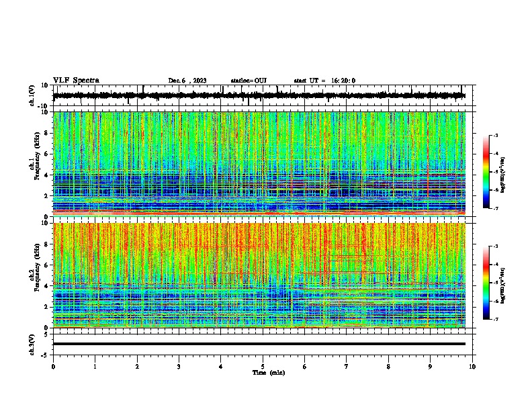The height and width of the screenshot is (411, 532).
Task: Click the ch.1(V) waveform axis label
Action: [x=32, y=95]
